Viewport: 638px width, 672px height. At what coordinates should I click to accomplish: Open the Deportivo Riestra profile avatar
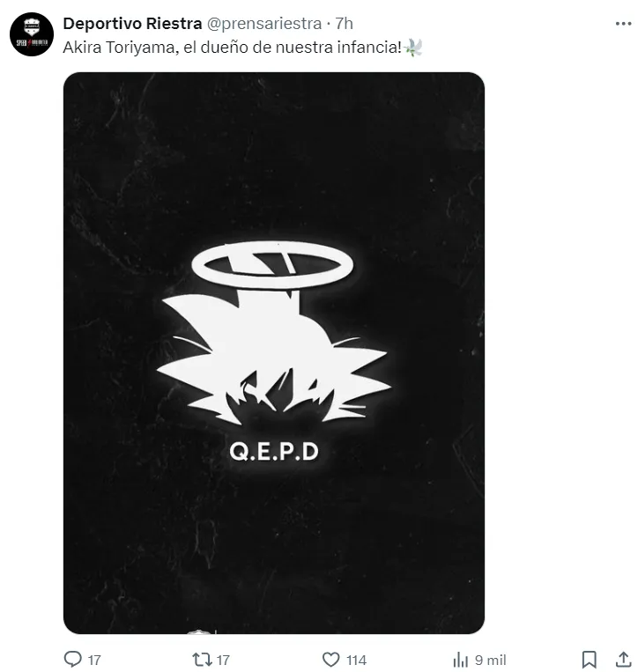32,34
